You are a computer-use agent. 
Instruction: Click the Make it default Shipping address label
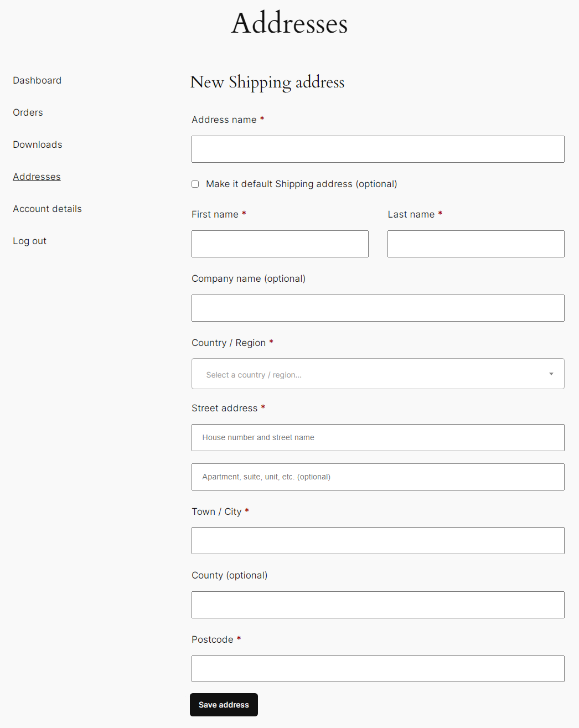tap(301, 184)
